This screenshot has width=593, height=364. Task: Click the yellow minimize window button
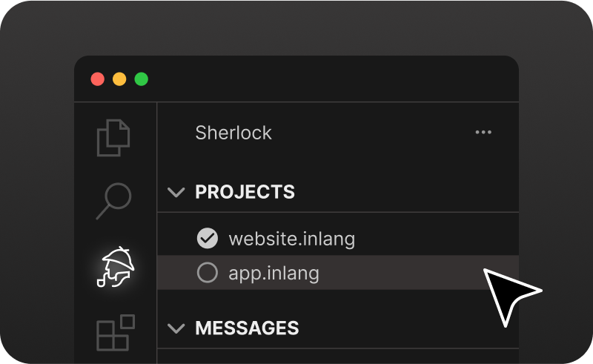(119, 79)
